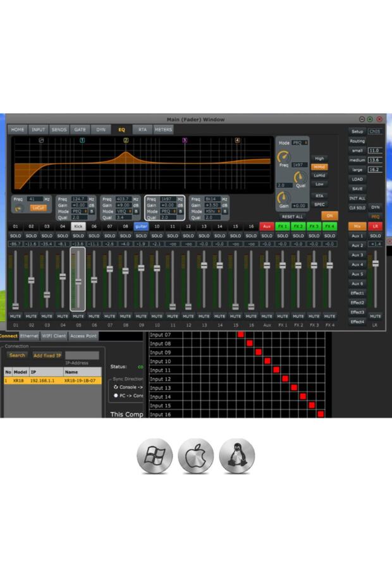392x588 pixels.
Task: Click RESET ALL in the EQ section
Action: (292, 217)
